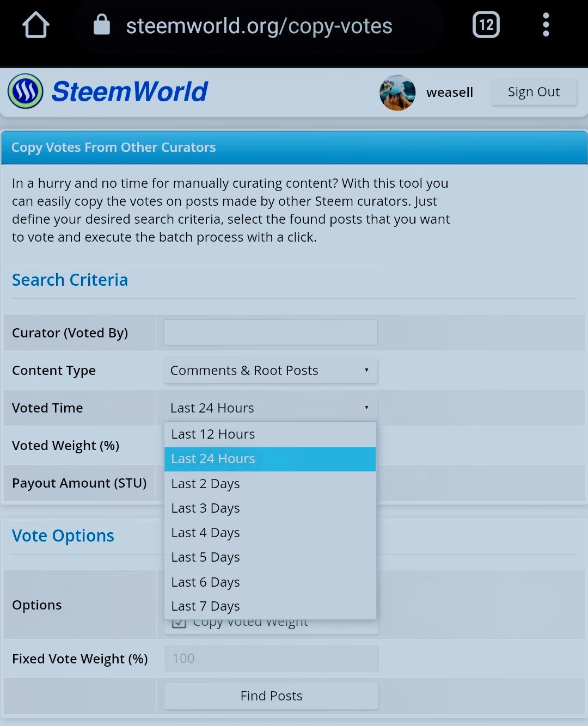This screenshot has width=588, height=726.
Task: Click the Payout Amount (STU) label
Action: (79, 483)
